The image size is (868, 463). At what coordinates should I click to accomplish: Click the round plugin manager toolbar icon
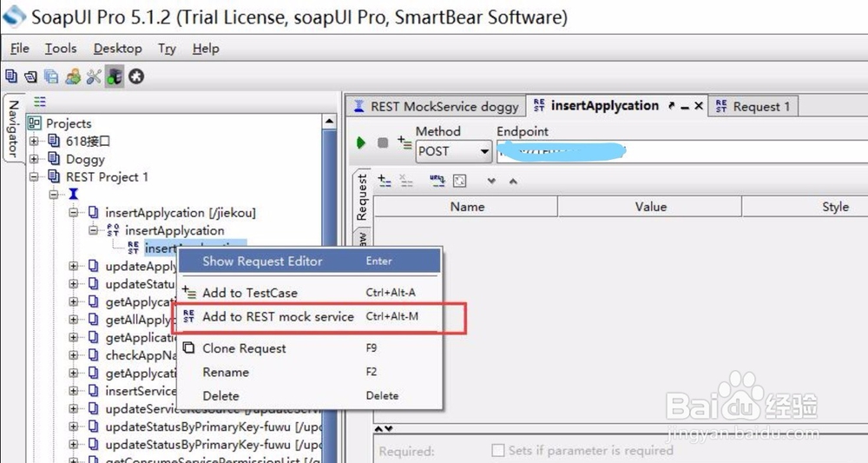tap(136, 76)
